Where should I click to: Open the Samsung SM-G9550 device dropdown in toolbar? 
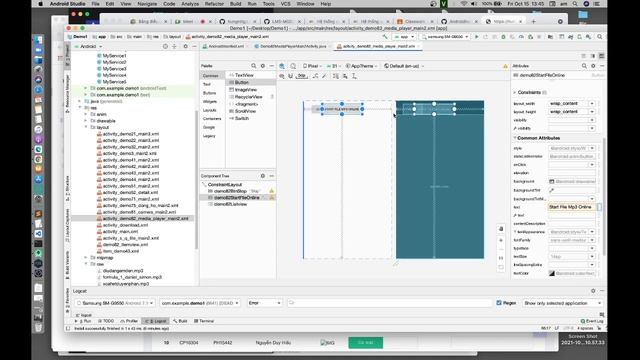[x=445, y=37]
